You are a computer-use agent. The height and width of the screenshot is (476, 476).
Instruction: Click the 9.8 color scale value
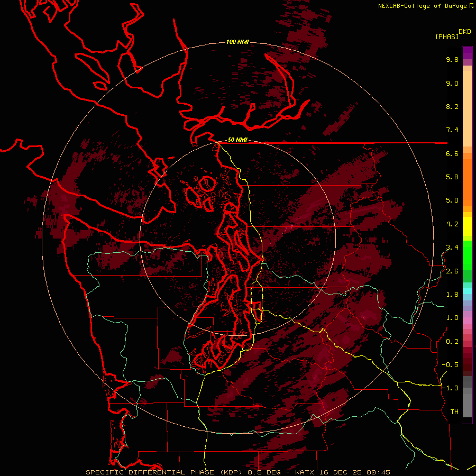click(452, 60)
